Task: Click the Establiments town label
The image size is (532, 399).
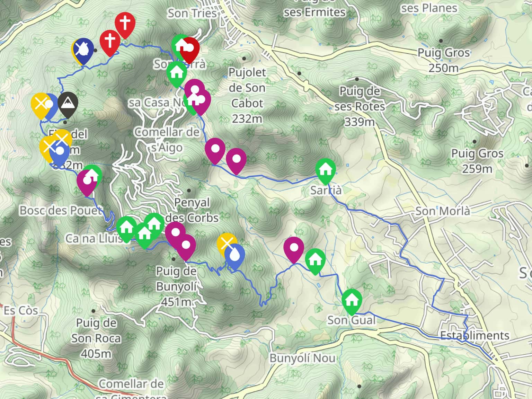Action: tap(475, 335)
